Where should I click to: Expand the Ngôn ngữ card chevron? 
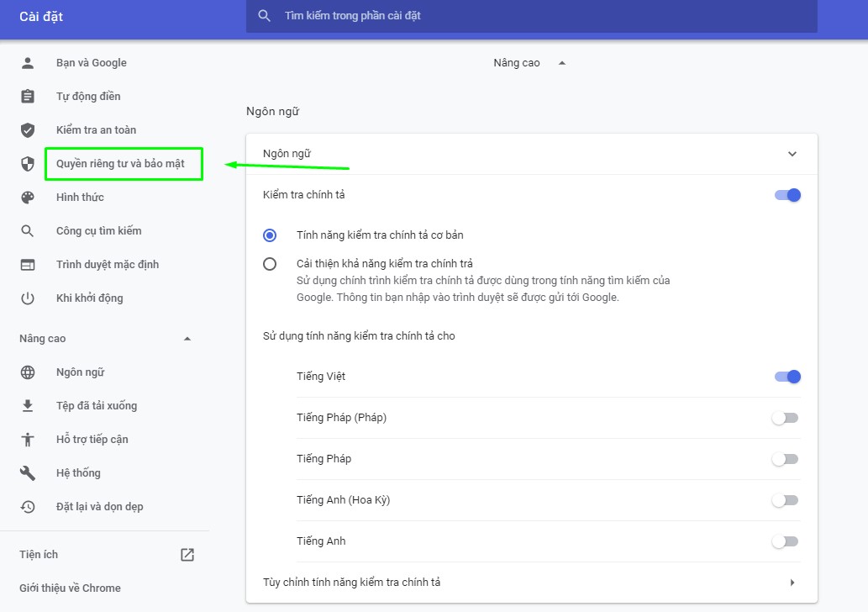(x=792, y=154)
